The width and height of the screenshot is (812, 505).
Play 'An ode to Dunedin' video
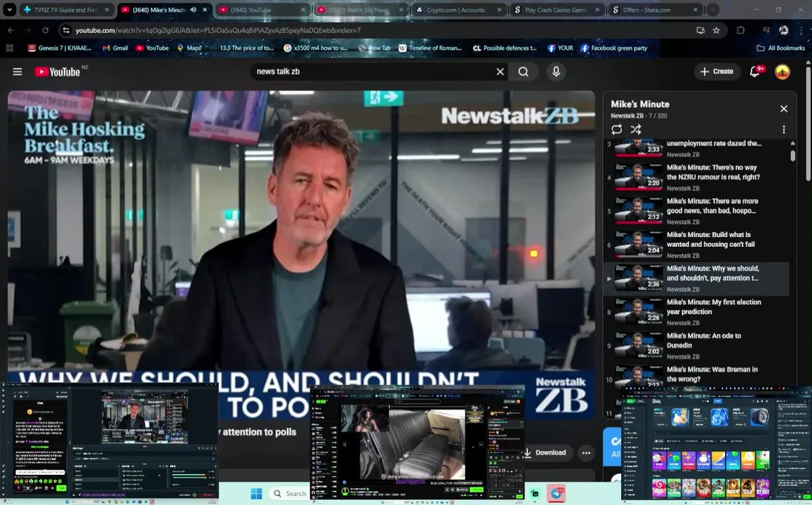click(x=696, y=346)
